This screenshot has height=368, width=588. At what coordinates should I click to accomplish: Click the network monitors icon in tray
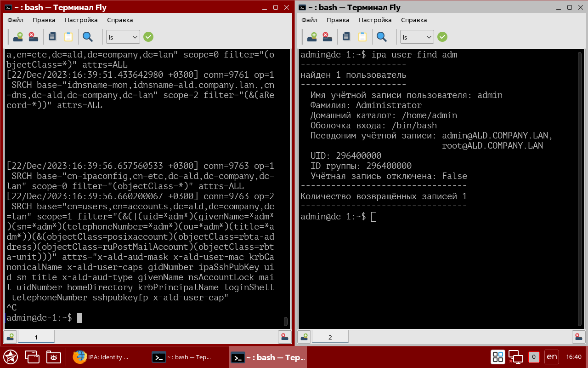[x=516, y=357]
